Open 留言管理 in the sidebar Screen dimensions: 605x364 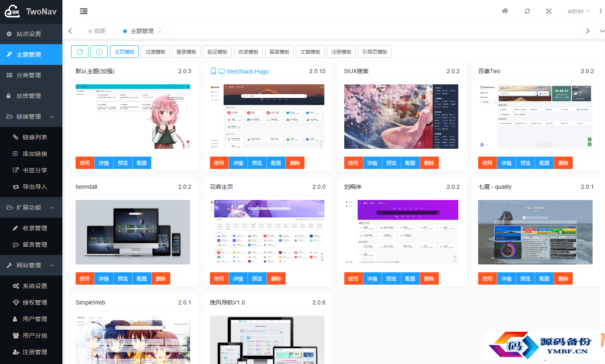coord(31,245)
